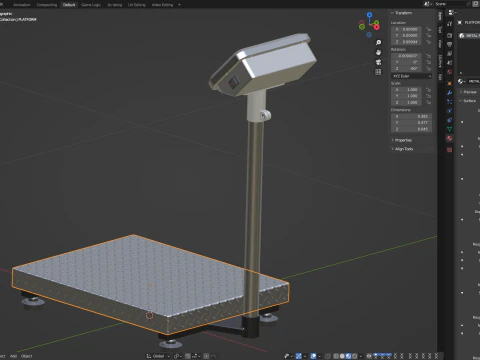Switch to the Animation workspace tab

pos(21,5)
